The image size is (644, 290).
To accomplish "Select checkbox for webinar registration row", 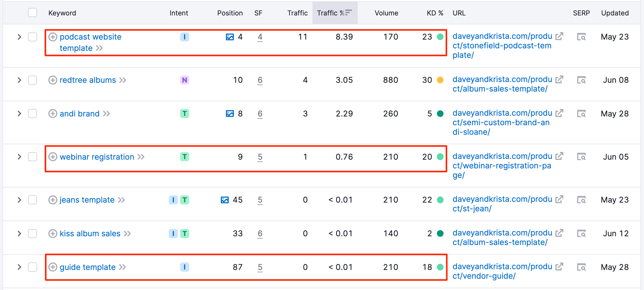I will pyautogui.click(x=33, y=157).
